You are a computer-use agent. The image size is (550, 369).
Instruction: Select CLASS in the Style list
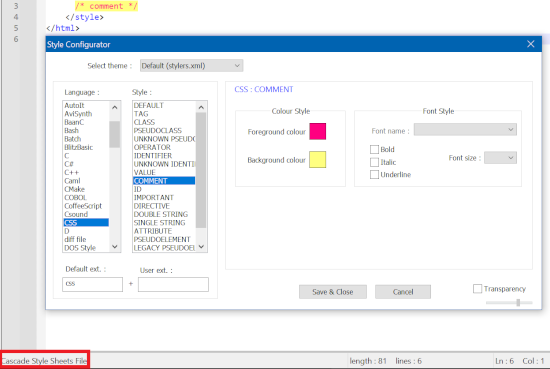coord(164,122)
